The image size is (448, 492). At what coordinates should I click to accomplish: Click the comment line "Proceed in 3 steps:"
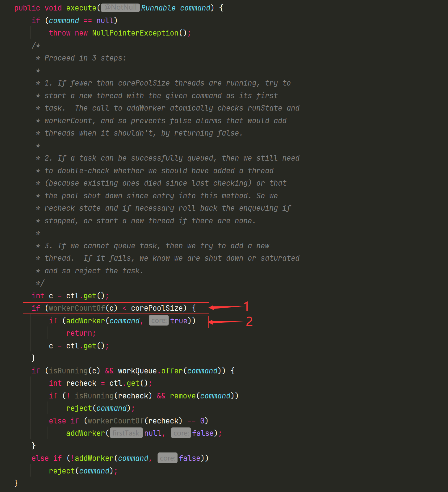coord(85,58)
